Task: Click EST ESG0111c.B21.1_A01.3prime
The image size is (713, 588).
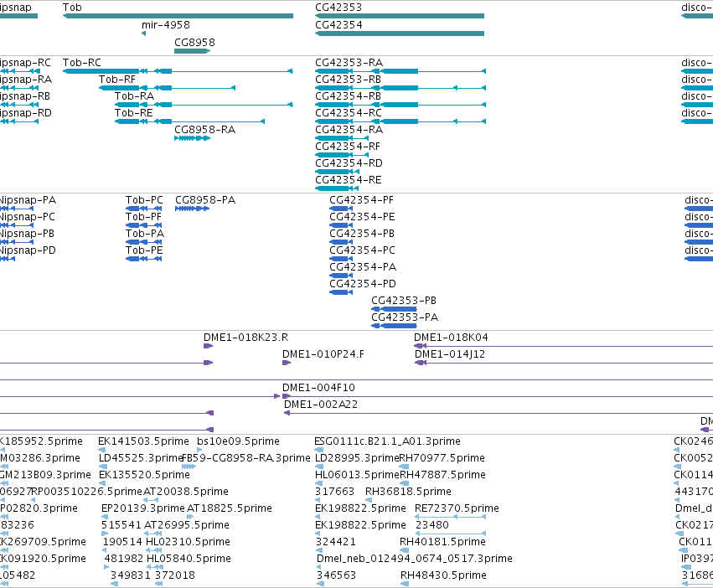Action: click(x=387, y=441)
